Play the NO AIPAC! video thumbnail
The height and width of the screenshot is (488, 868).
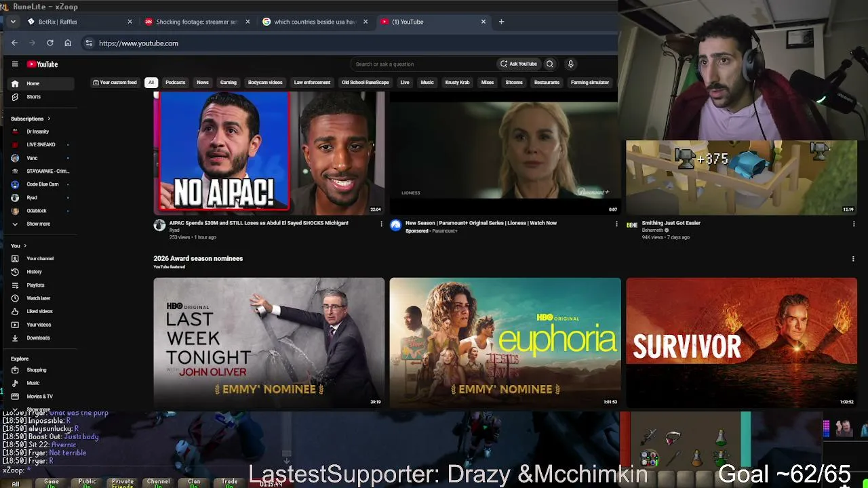(x=269, y=153)
